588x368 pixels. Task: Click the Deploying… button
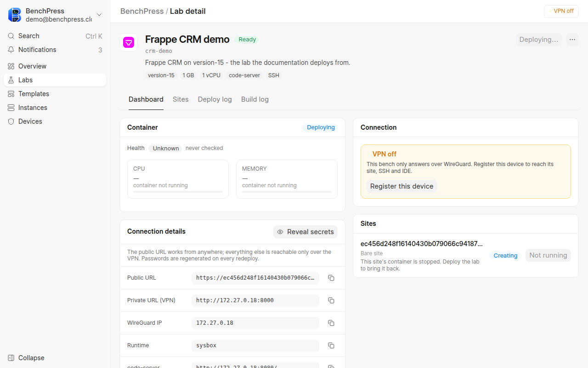(539, 40)
